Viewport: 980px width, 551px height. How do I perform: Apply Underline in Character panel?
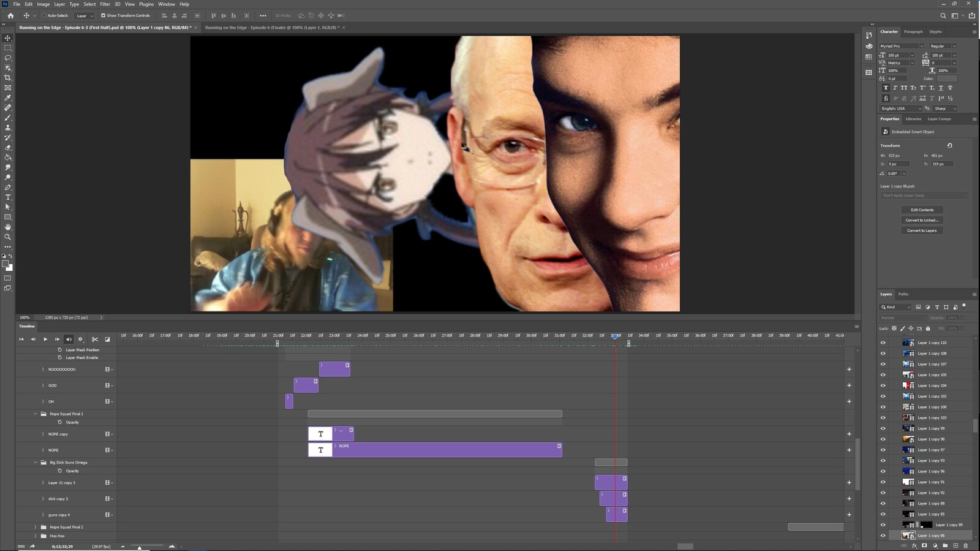pyautogui.click(x=941, y=88)
